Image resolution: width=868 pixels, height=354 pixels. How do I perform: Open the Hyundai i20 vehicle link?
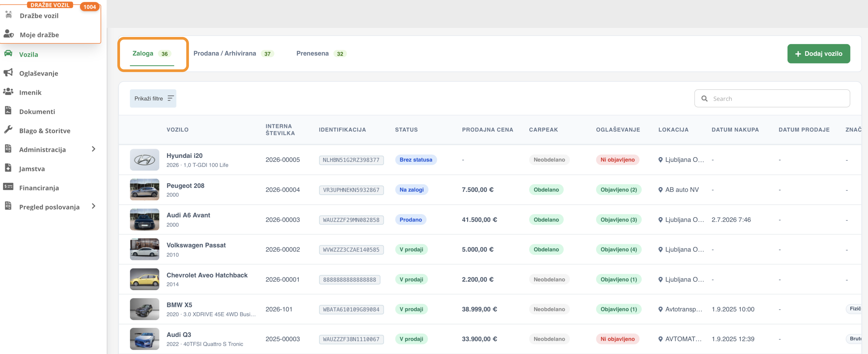click(x=184, y=156)
